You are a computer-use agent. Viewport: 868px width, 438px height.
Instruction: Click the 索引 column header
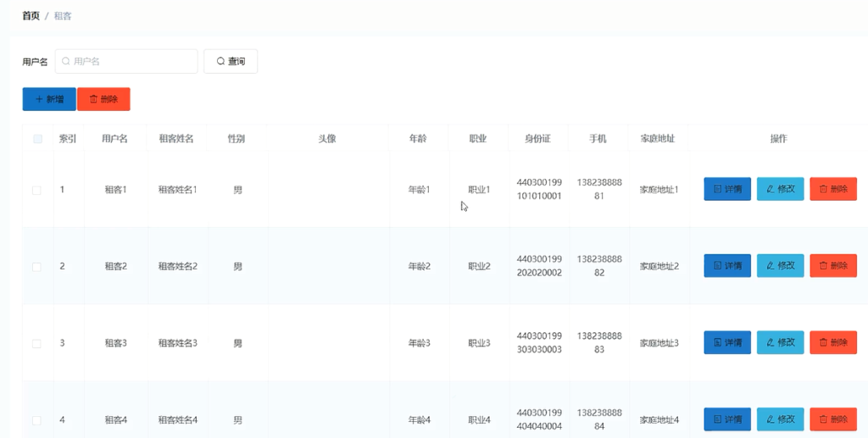68,139
